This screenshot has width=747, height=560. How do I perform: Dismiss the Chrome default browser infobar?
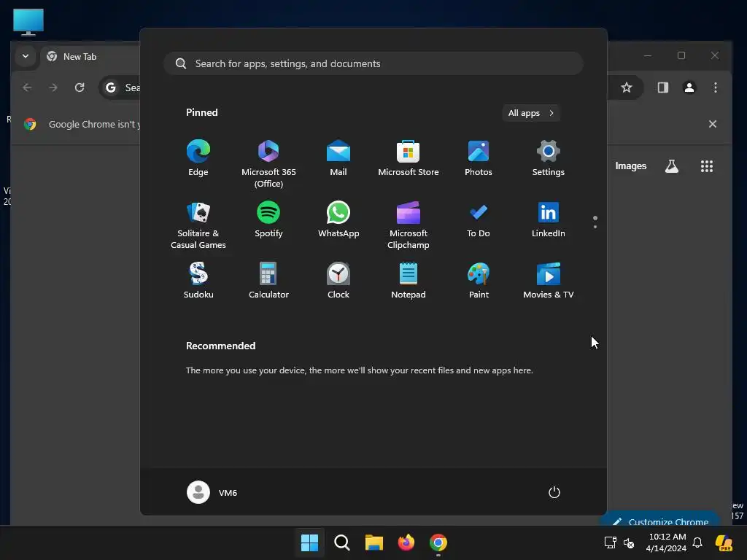click(x=712, y=124)
